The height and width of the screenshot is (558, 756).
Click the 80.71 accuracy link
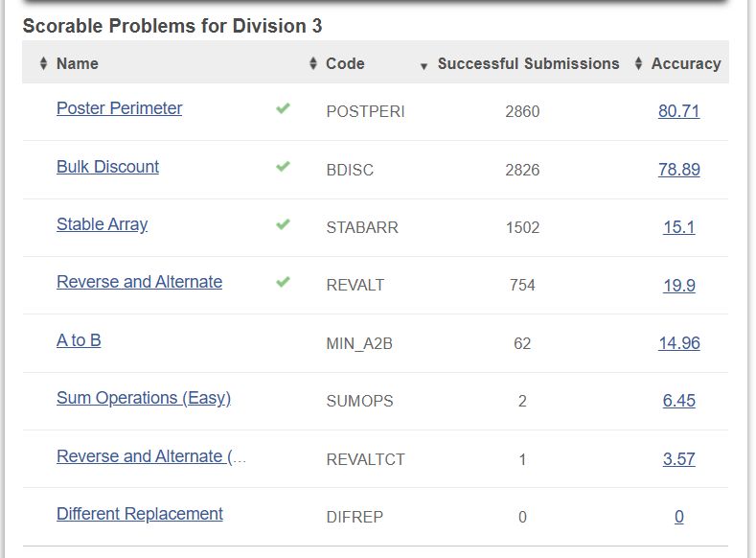click(x=678, y=111)
